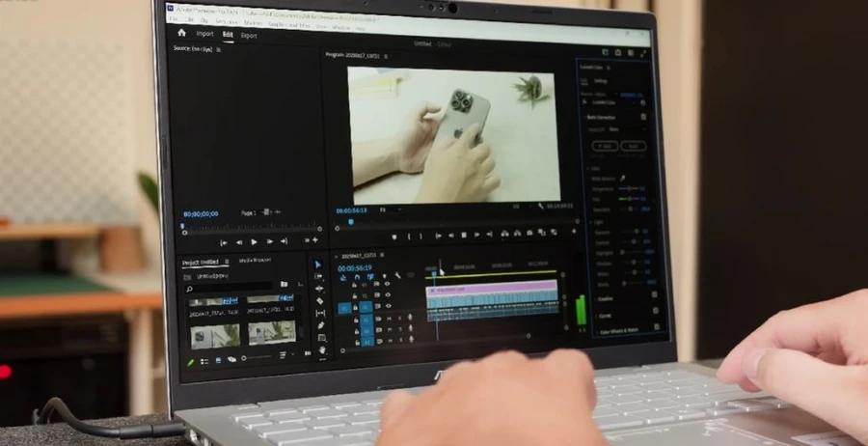Viewport: 868px width, 446px height.
Task: Toggle V2 track output eye
Action: [x=388, y=294]
